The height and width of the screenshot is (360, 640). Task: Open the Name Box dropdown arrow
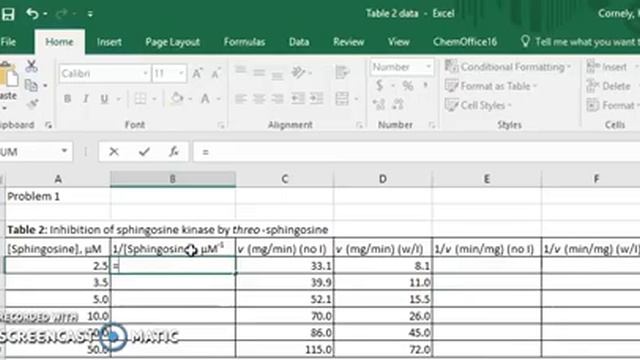click(64, 151)
